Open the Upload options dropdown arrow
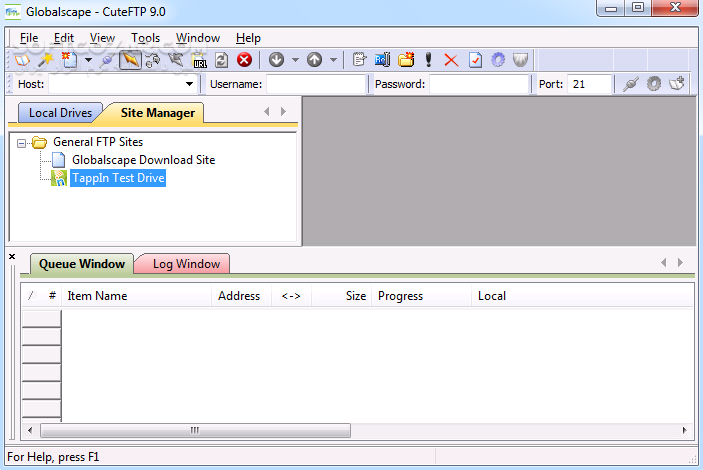703x470 pixels. pyautogui.click(x=334, y=60)
